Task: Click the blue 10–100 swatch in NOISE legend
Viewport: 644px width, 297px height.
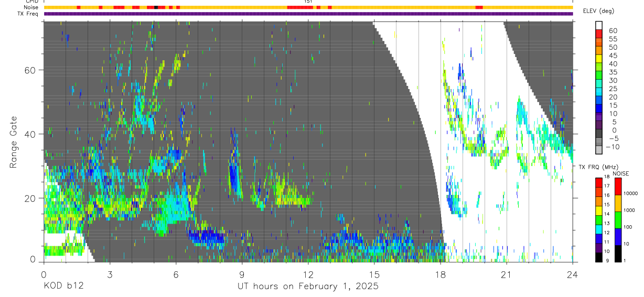Action: (x=618, y=236)
